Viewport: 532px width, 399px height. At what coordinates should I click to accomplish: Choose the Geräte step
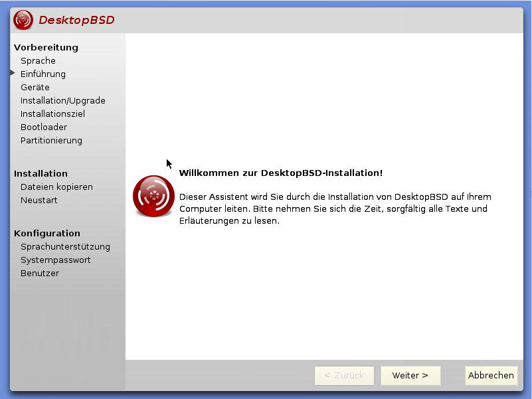coord(35,88)
